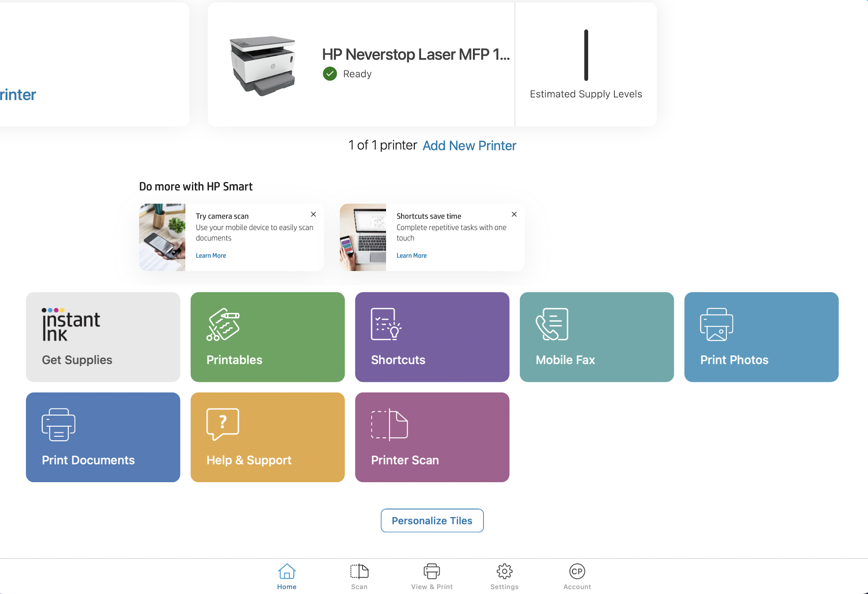Switch to the Scan tab

[x=359, y=576]
